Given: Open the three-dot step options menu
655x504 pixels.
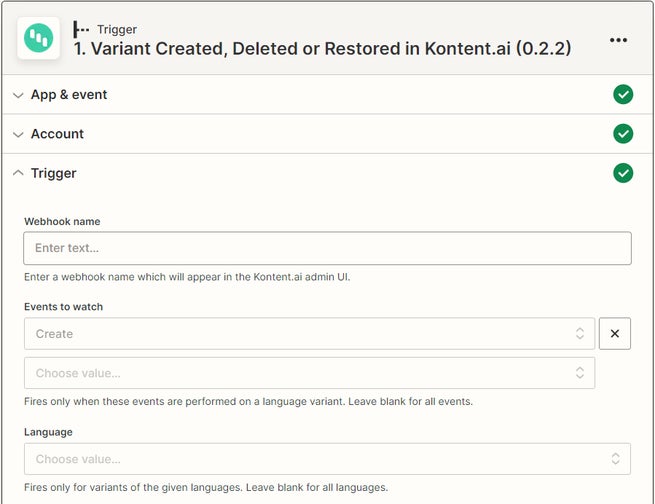Looking at the screenshot, I should click(x=619, y=40).
